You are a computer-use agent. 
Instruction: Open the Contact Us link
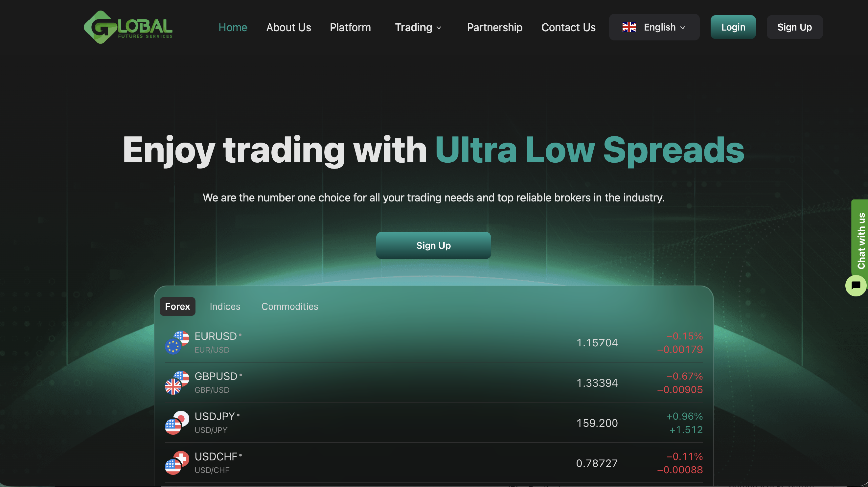coord(568,27)
